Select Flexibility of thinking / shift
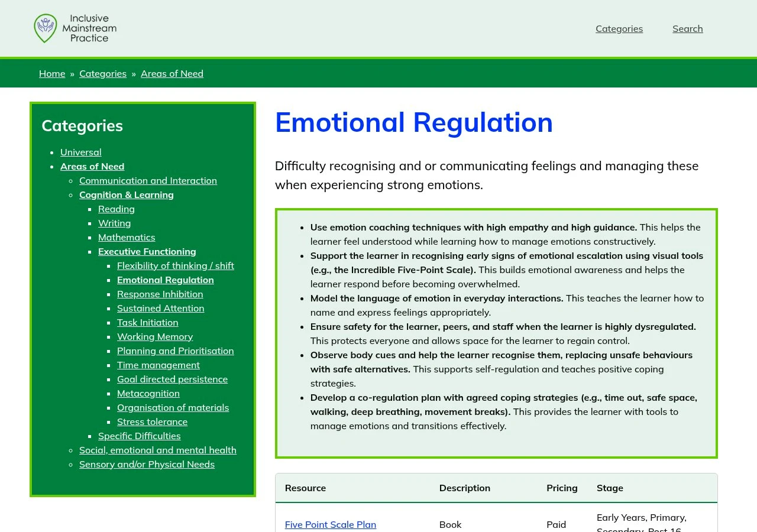757x532 pixels. pyautogui.click(x=176, y=265)
